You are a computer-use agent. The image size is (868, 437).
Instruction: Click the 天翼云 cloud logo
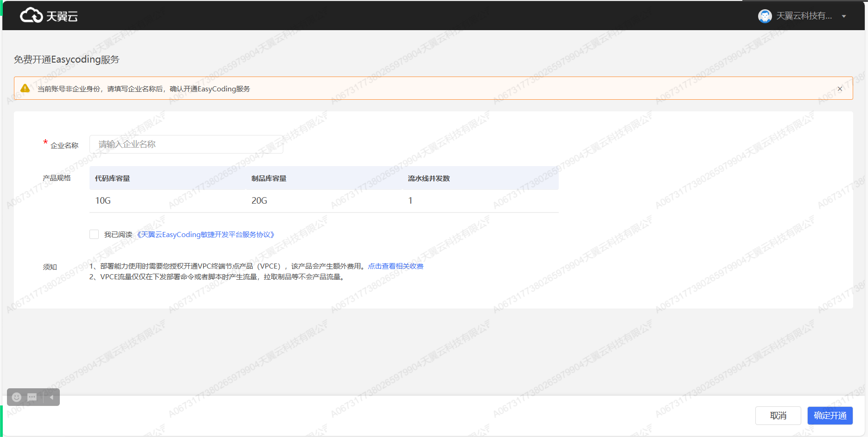49,16
